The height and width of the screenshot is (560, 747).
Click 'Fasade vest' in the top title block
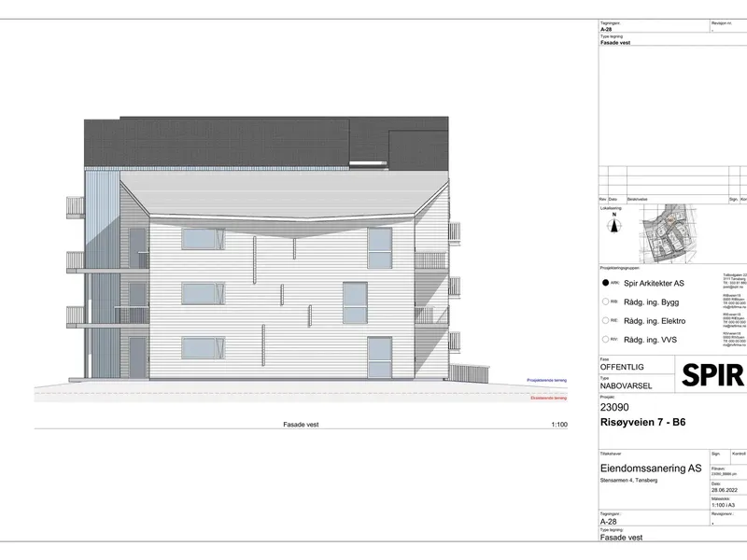[615, 42]
